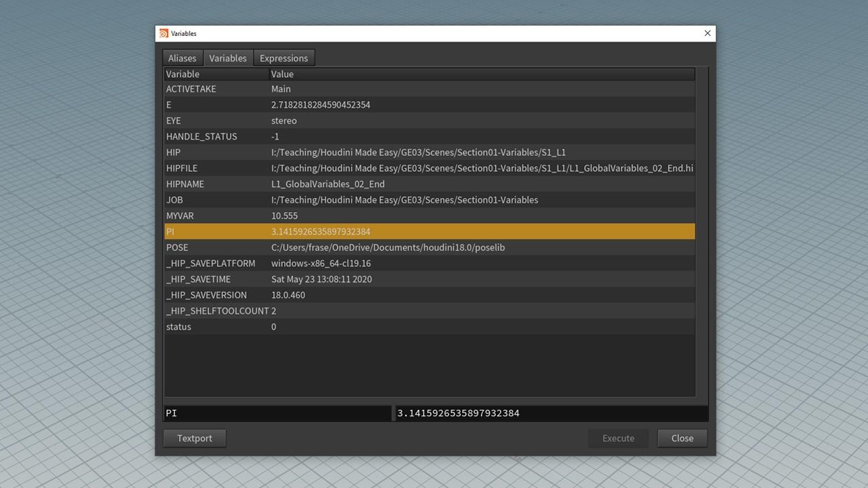
Task: Click the highlighted PI value in the list
Action: [321, 232]
